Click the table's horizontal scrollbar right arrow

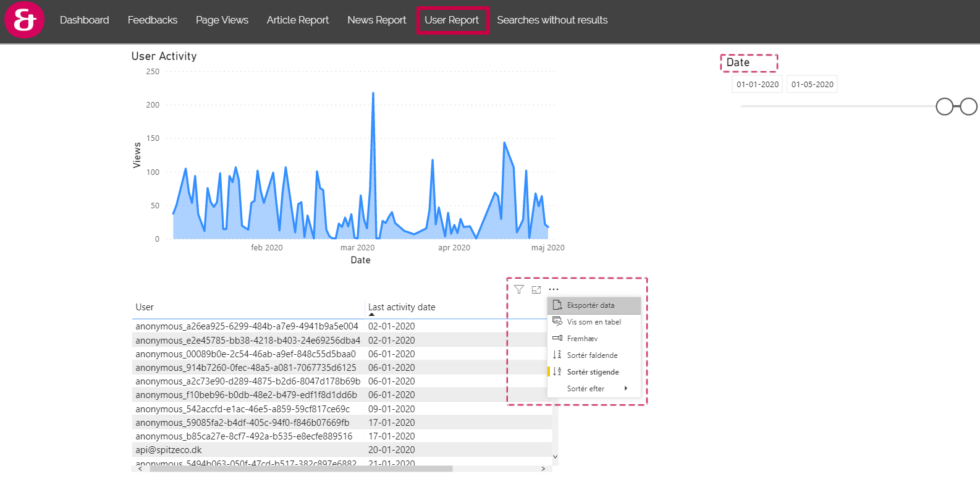coord(543,469)
